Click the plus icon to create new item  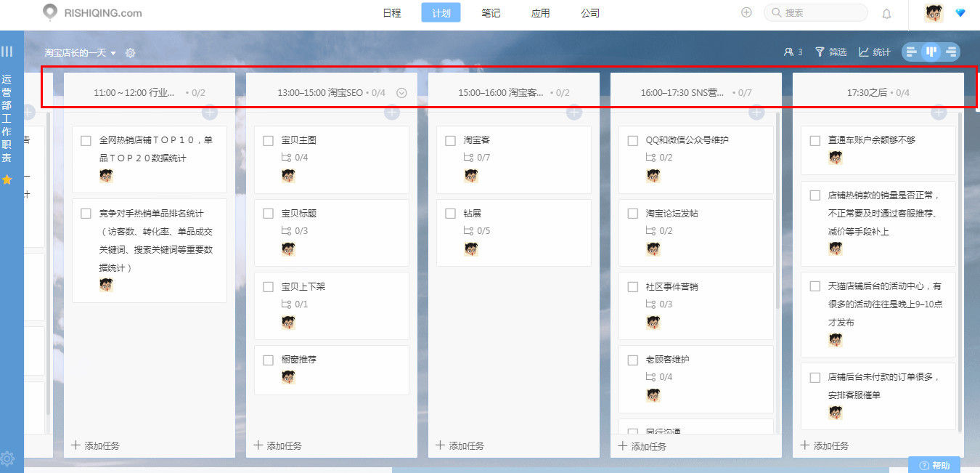tap(746, 12)
